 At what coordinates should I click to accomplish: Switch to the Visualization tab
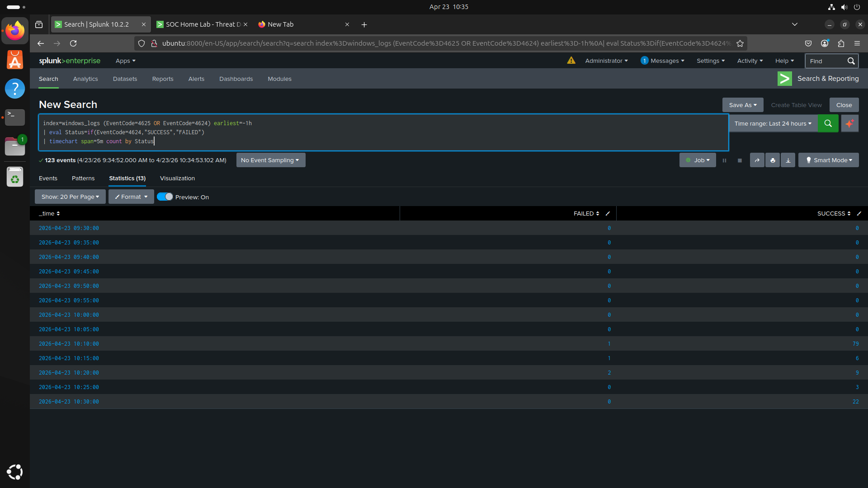click(x=177, y=178)
